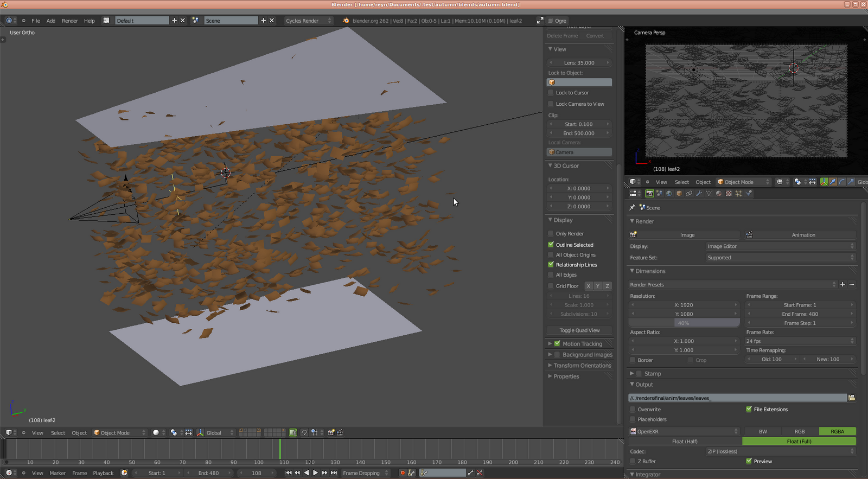This screenshot has height=479, width=868.
Task: Click the Material properties tab icon
Action: coord(719,194)
